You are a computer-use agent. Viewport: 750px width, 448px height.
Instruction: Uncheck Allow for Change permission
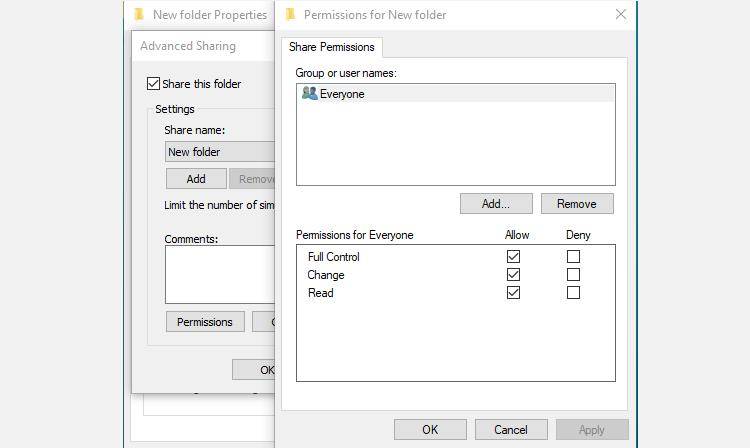513,275
